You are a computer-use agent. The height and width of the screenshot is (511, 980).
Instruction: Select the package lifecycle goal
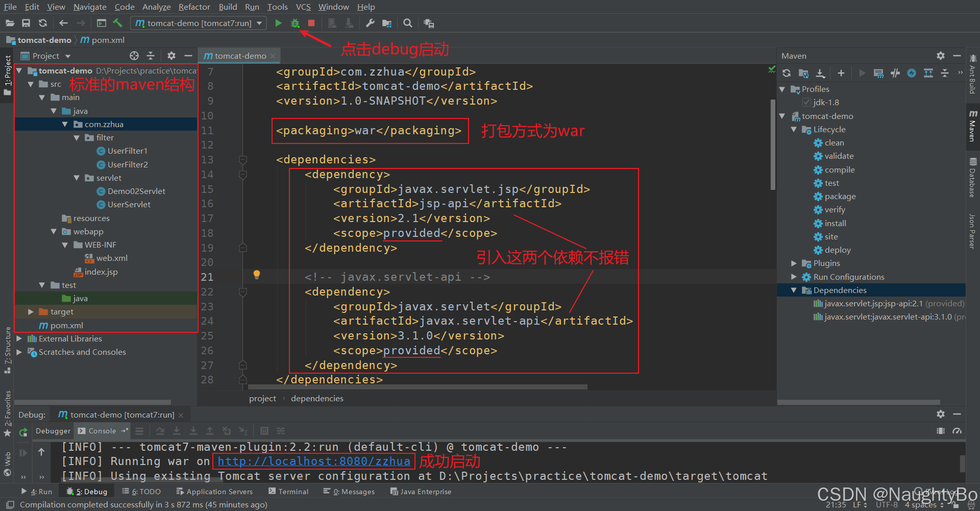tap(840, 196)
